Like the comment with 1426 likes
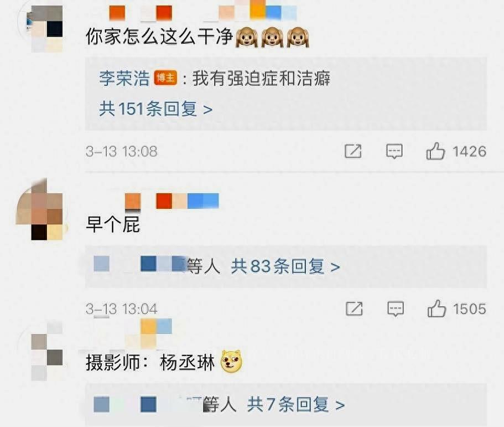Screen dimensions: 504x427 (x=435, y=151)
